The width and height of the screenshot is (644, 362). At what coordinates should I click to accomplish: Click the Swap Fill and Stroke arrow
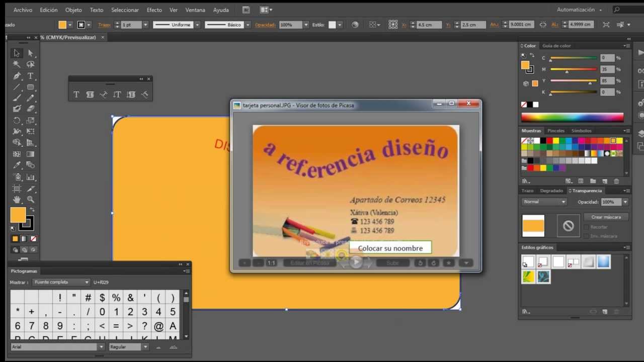coord(32,210)
